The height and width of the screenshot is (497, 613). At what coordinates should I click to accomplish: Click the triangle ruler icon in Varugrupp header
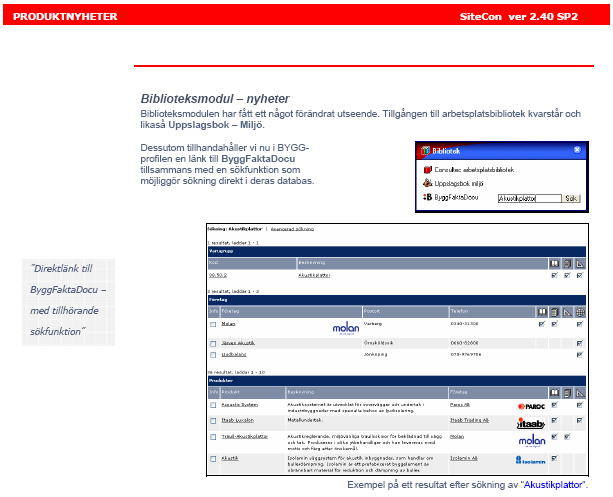pos(580,264)
